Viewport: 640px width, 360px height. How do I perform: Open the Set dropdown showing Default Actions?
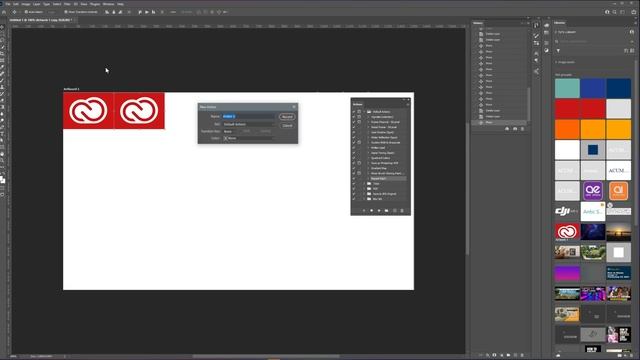click(x=248, y=124)
